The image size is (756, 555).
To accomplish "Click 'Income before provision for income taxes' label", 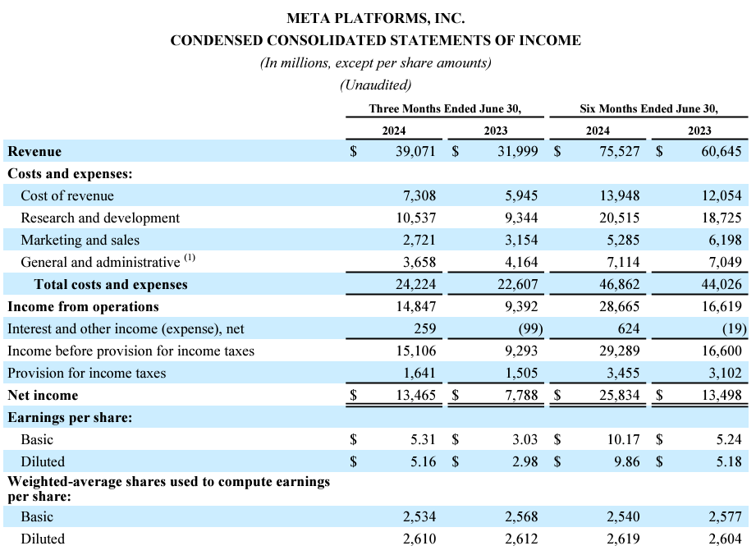I will [131, 351].
